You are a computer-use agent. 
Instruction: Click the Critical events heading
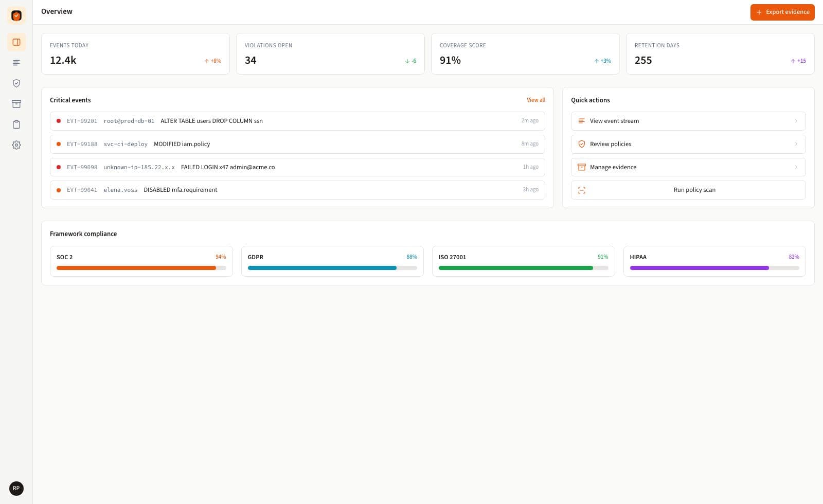[70, 100]
